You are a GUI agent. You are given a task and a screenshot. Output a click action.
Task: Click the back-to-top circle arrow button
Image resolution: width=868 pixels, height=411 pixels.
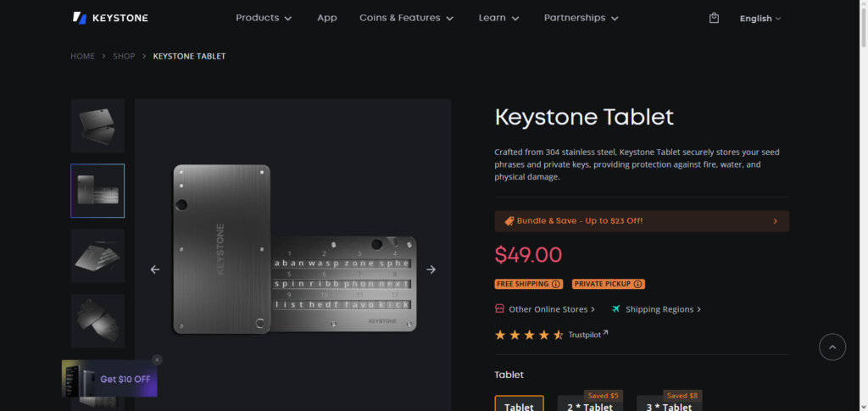(x=832, y=347)
